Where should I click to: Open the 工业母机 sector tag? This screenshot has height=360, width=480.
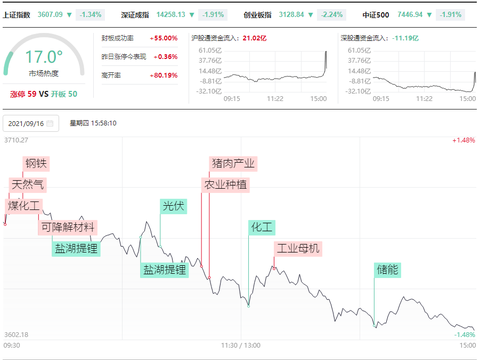click(298, 249)
